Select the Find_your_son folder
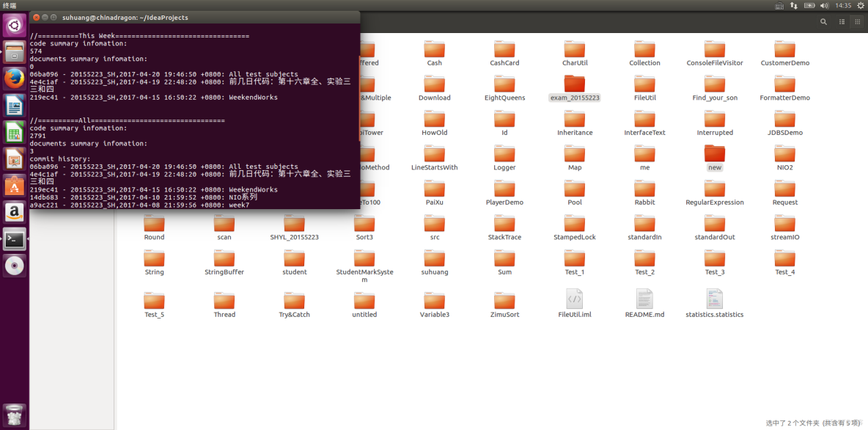 pos(715,89)
